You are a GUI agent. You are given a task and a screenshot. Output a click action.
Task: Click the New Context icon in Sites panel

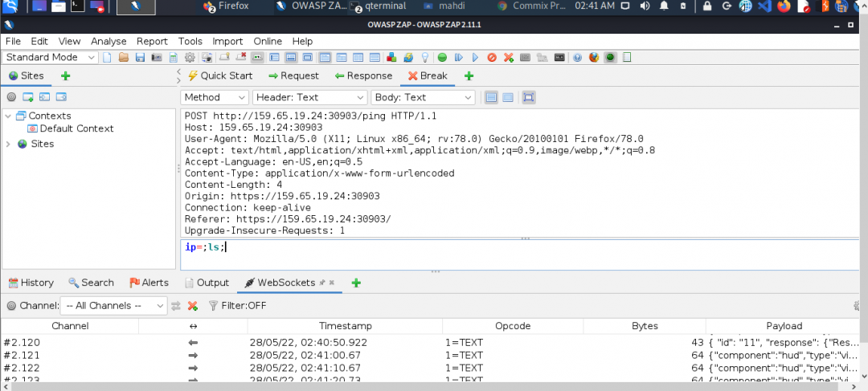coord(27,97)
